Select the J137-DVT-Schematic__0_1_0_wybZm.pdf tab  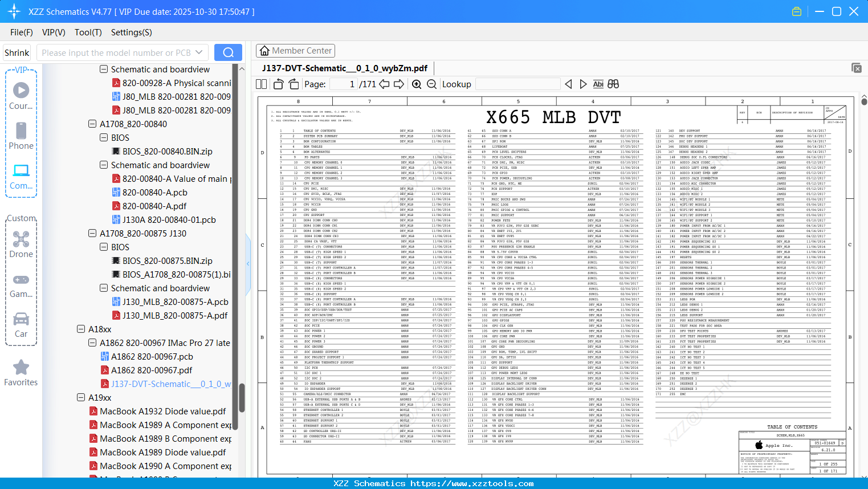(x=345, y=68)
